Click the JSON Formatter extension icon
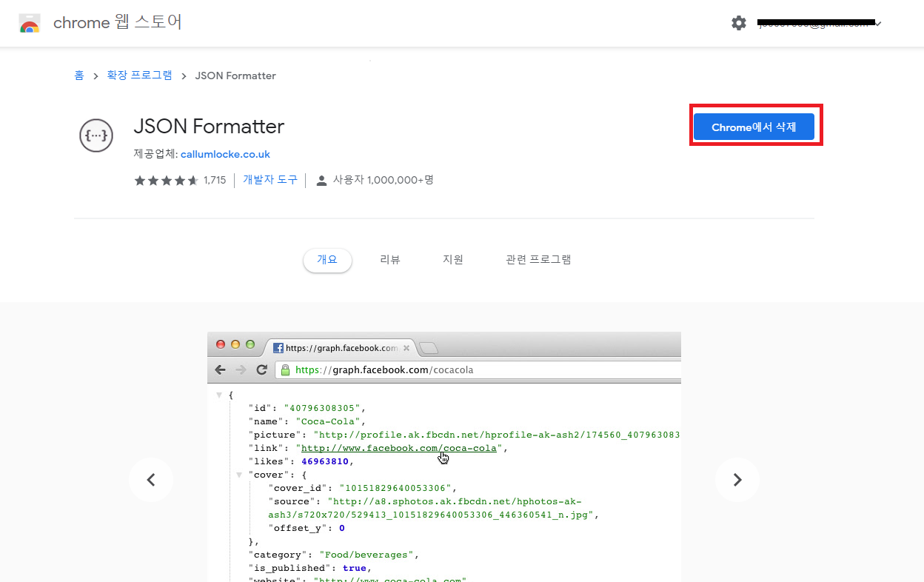Image resolution: width=924 pixels, height=582 pixels. 96,136
